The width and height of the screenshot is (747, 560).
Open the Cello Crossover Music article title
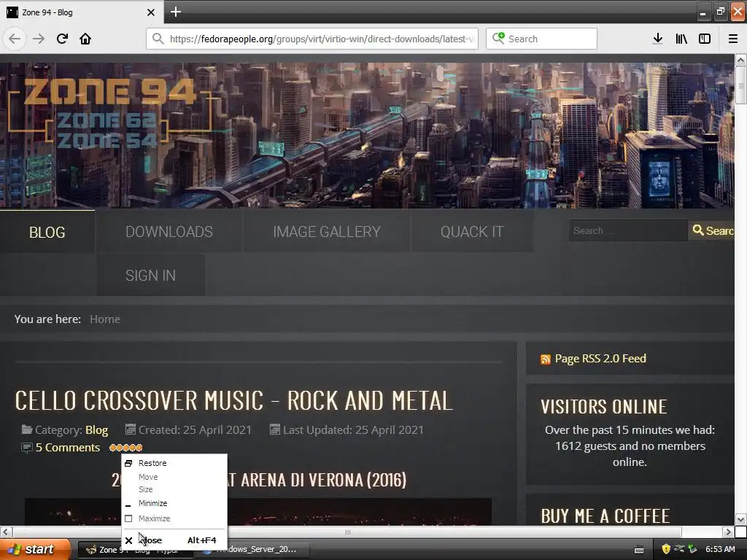233,400
